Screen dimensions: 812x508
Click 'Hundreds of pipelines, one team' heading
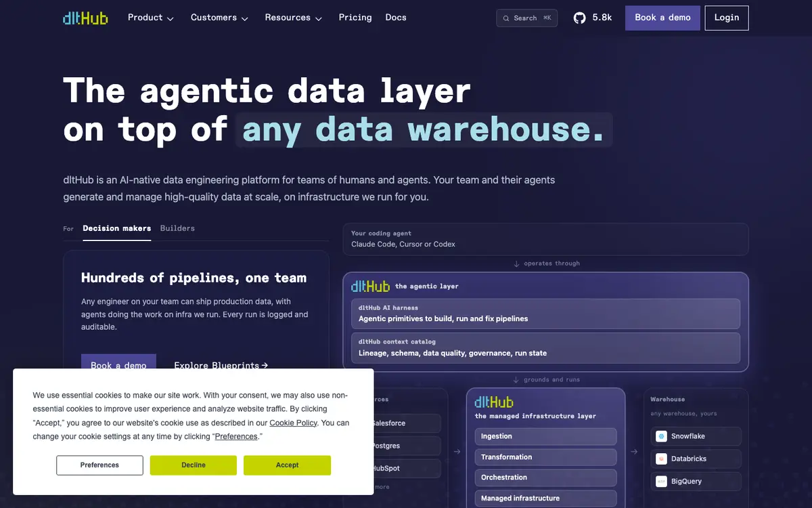194,278
